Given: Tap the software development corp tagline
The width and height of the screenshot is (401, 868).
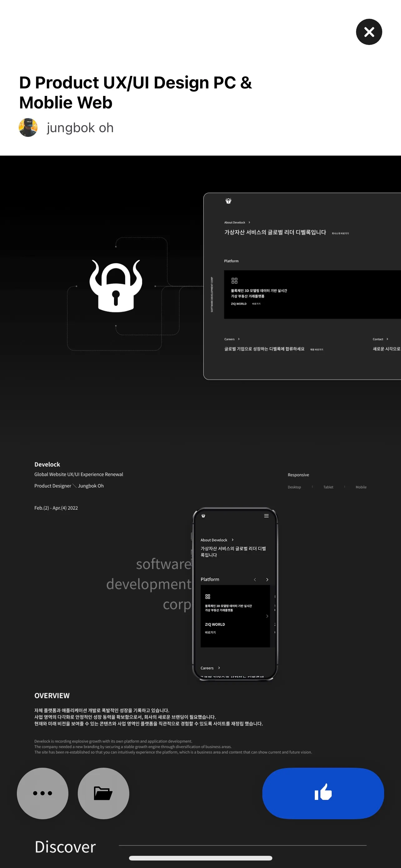Looking at the screenshot, I should point(149,584).
